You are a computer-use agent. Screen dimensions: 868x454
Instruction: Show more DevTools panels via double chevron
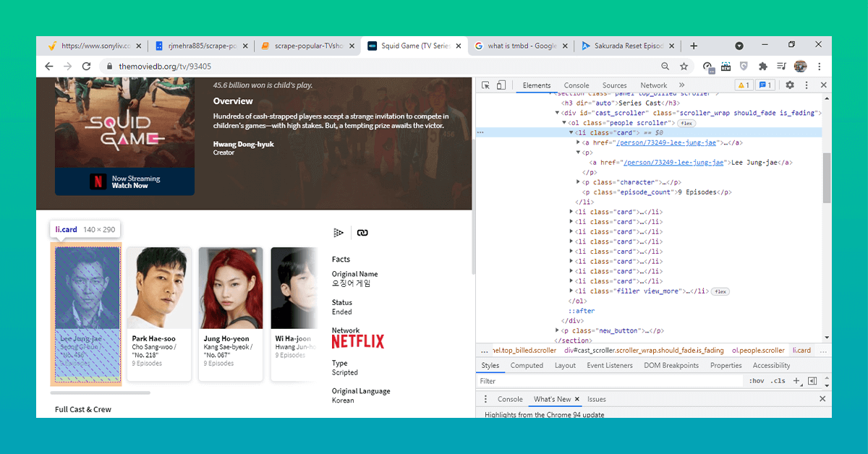(681, 85)
